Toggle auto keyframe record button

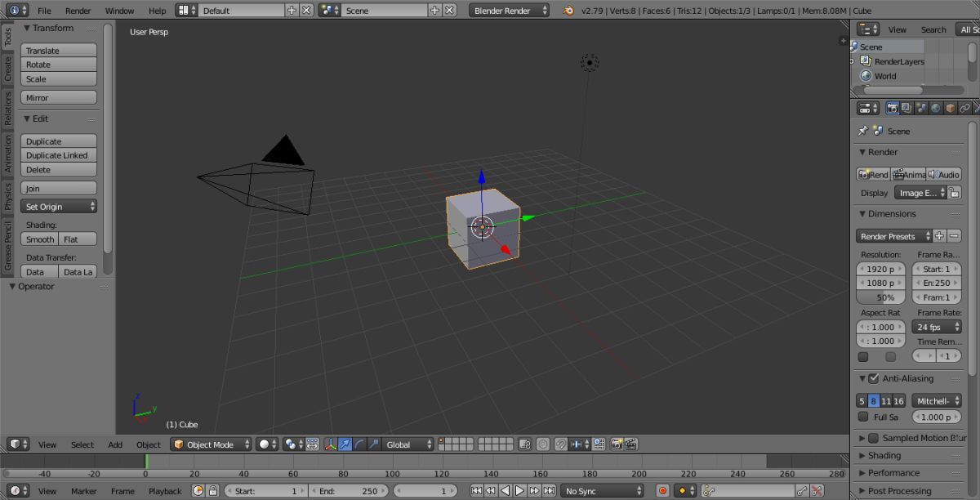click(x=663, y=491)
